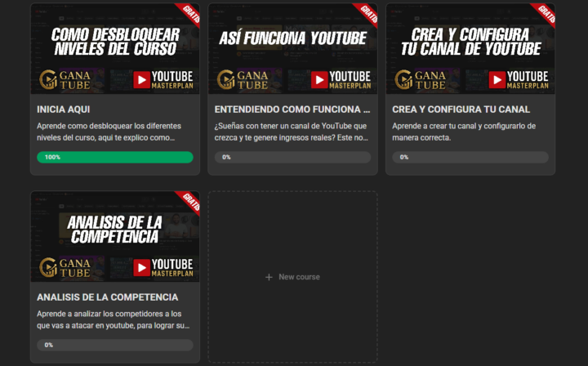Click the 100% progress bar of INICIA AQUI
Image resolution: width=588 pixels, height=366 pixels.
(x=115, y=157)
